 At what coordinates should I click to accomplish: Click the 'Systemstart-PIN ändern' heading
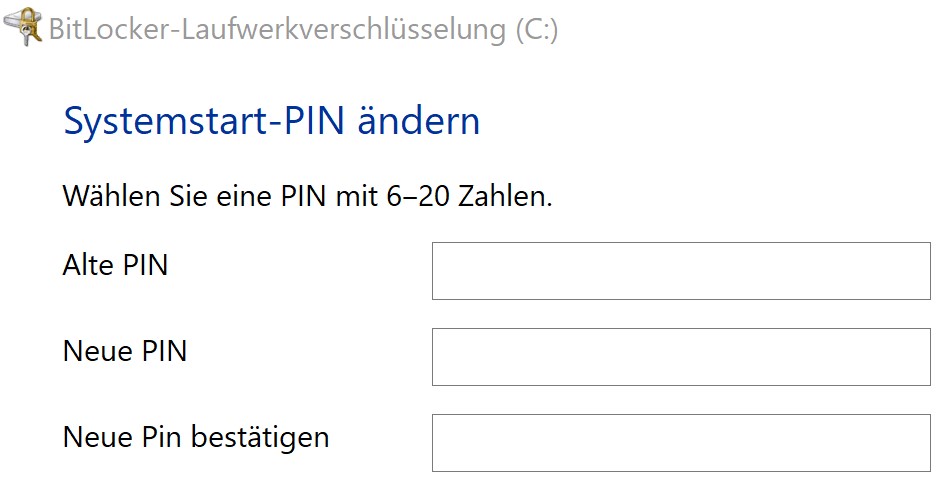coord(272,122)
